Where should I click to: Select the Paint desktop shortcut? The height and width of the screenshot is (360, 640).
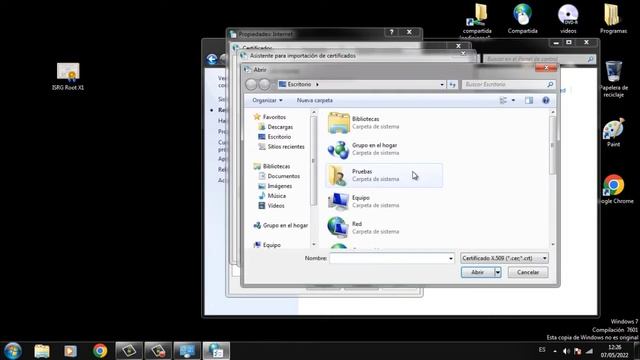[x=613, y=132]
